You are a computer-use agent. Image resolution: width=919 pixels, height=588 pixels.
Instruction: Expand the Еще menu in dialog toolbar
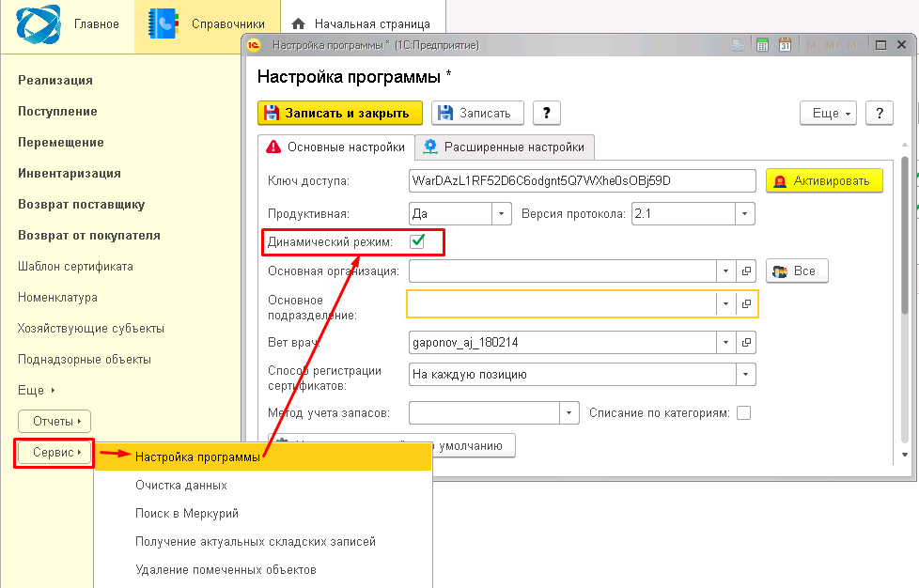coord(829,113)
